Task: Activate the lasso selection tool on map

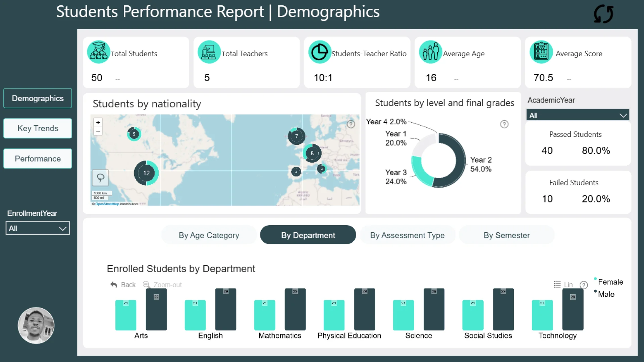Action: pyautogui.click(x=100, y=177)
